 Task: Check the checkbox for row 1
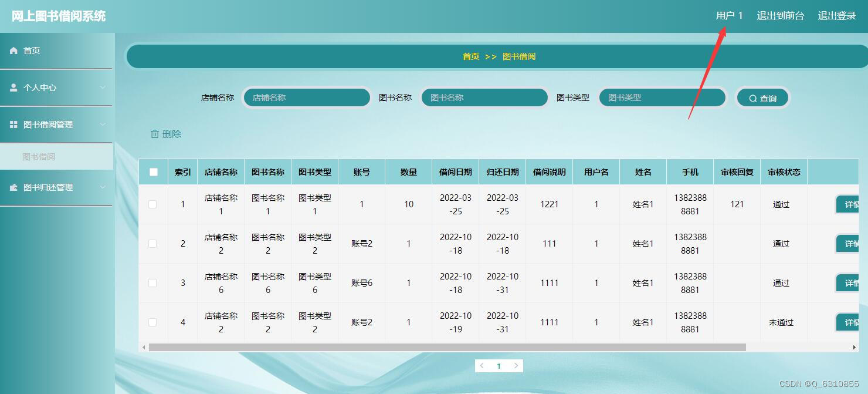(x=152, y=204)
